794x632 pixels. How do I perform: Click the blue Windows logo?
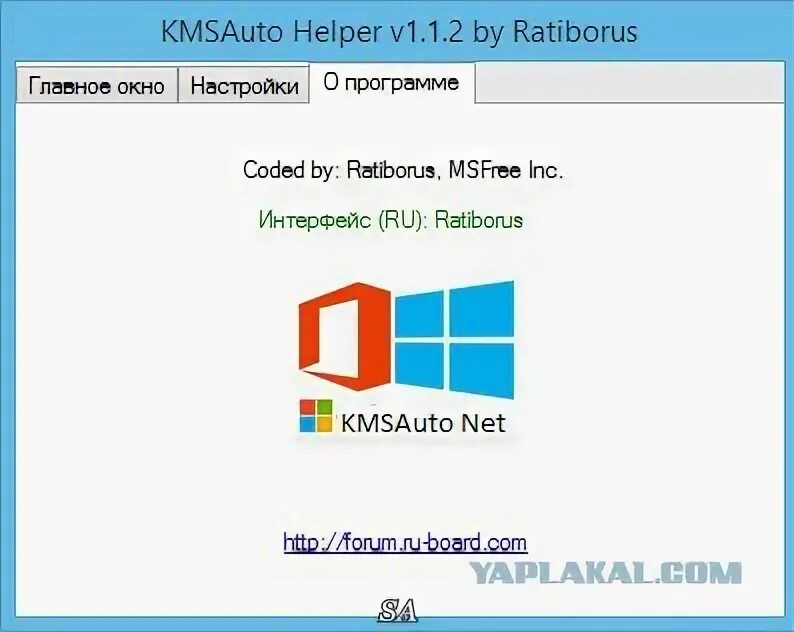tap(454, 340)
